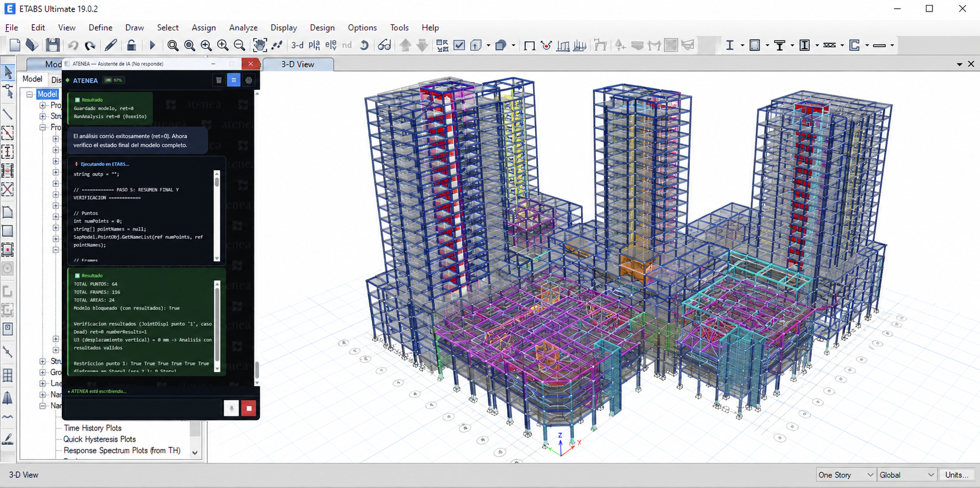Click the Units... button

(957, 475)
